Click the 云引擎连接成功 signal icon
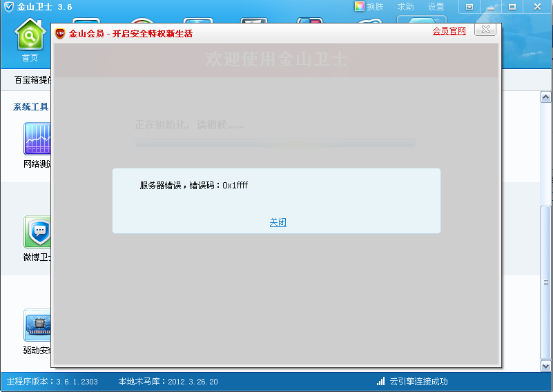The height and width of the screenshot is (392, 553). [380, 381]
